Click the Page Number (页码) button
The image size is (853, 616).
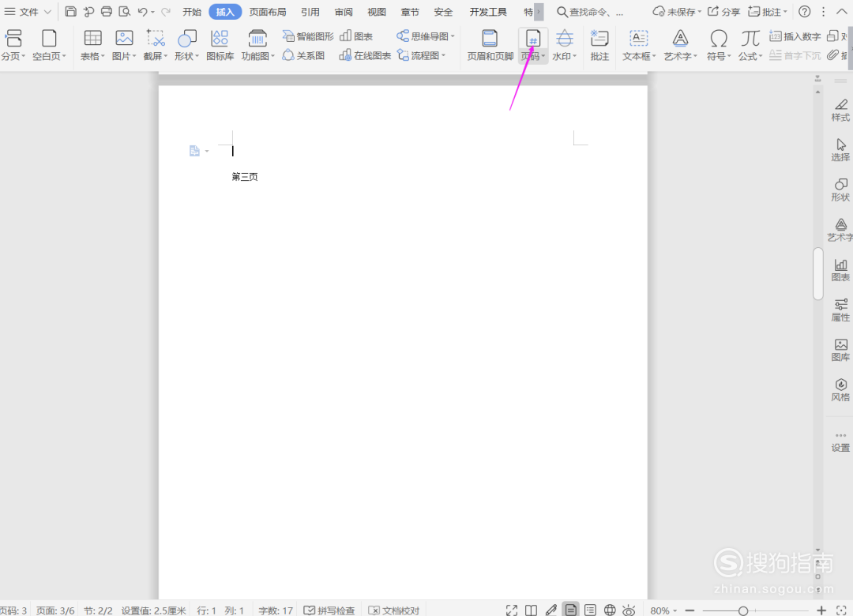[x=533, y=45]
